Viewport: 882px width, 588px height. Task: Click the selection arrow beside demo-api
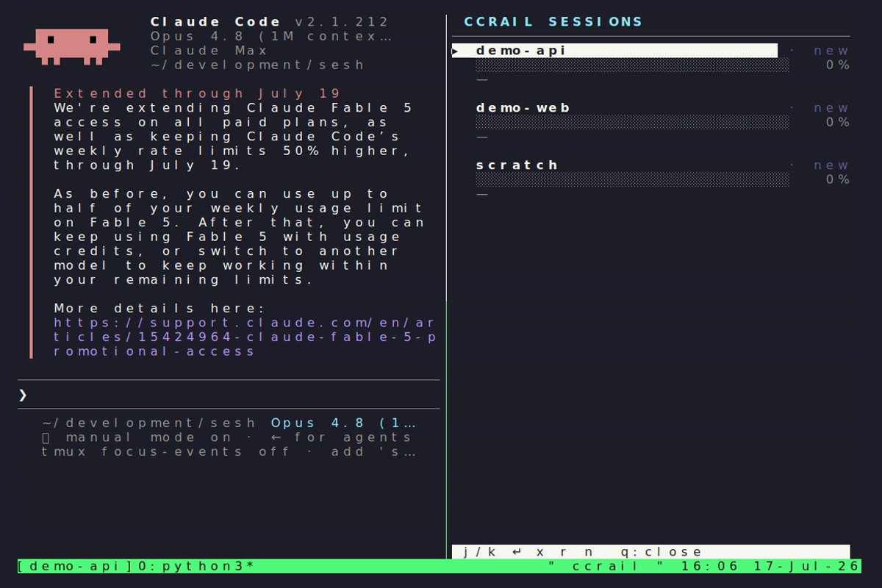click(x=456, y=51)
